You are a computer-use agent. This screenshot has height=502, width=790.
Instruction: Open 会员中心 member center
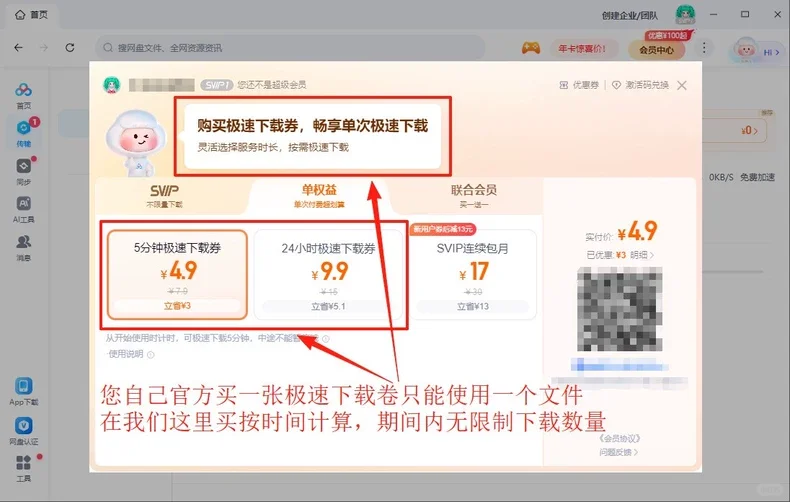coord(656,50)
